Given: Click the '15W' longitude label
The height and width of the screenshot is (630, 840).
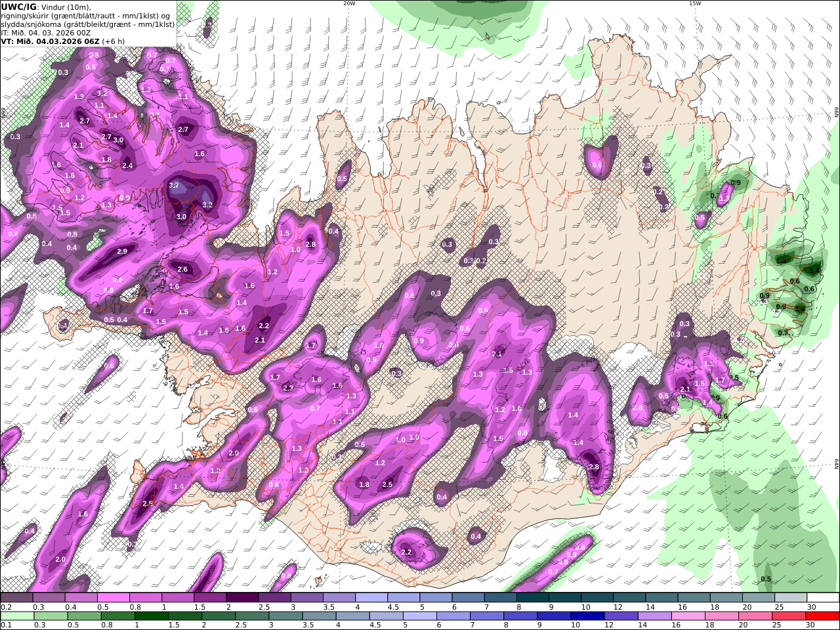Looking at the screenshot, I should [x=695, y=3].
